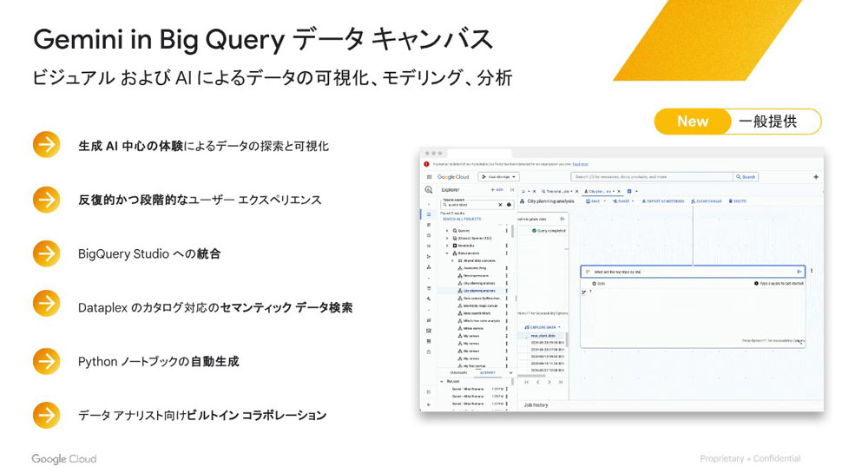
Task: Open the electricity maps canvas item
Action: (x=477, y=305)
